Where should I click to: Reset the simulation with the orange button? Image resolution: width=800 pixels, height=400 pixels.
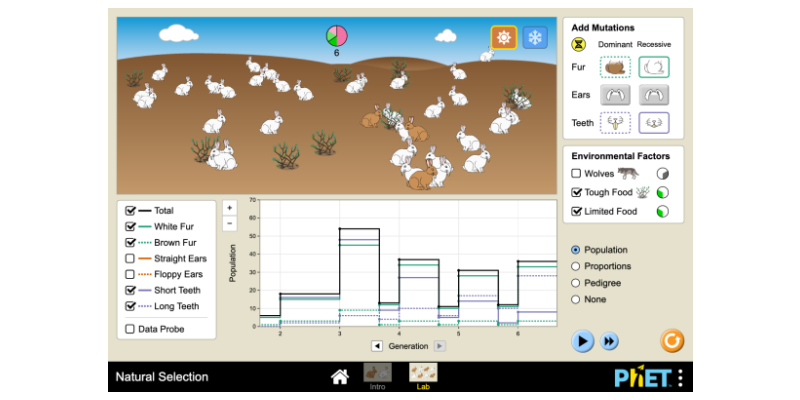(x=672, y=340)
